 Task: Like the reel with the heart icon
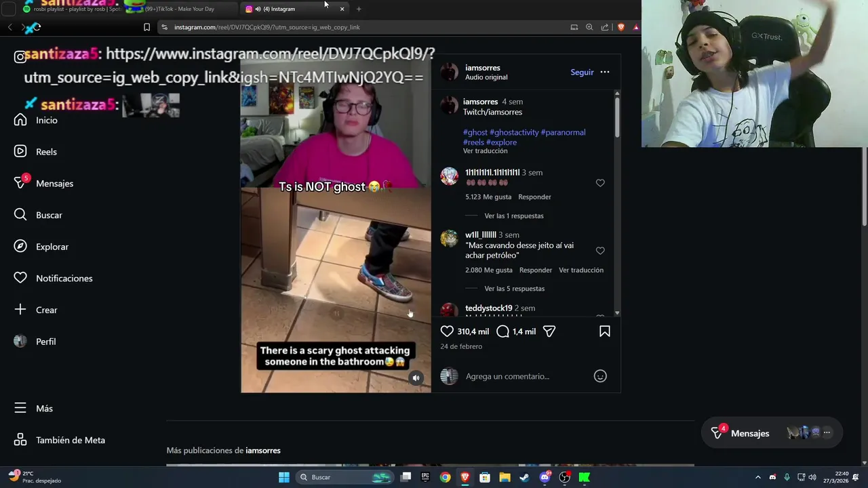(447, 331)
